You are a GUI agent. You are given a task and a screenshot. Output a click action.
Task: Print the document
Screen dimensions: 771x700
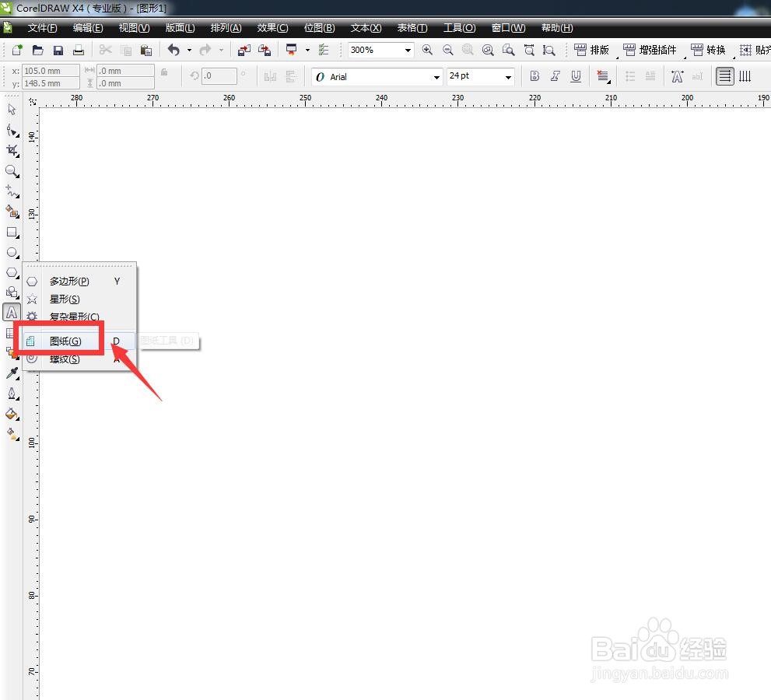pyautogui.click(x=78, y=50)
